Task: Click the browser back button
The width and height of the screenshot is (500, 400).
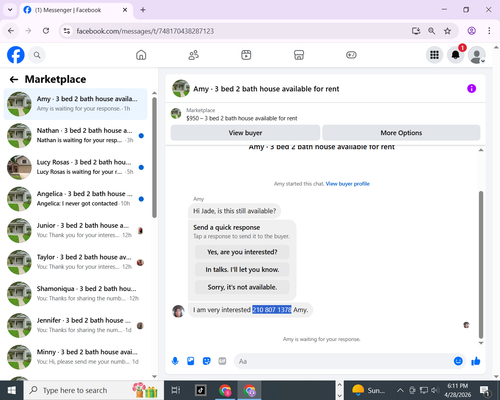Action: click(x=11, y=31)
